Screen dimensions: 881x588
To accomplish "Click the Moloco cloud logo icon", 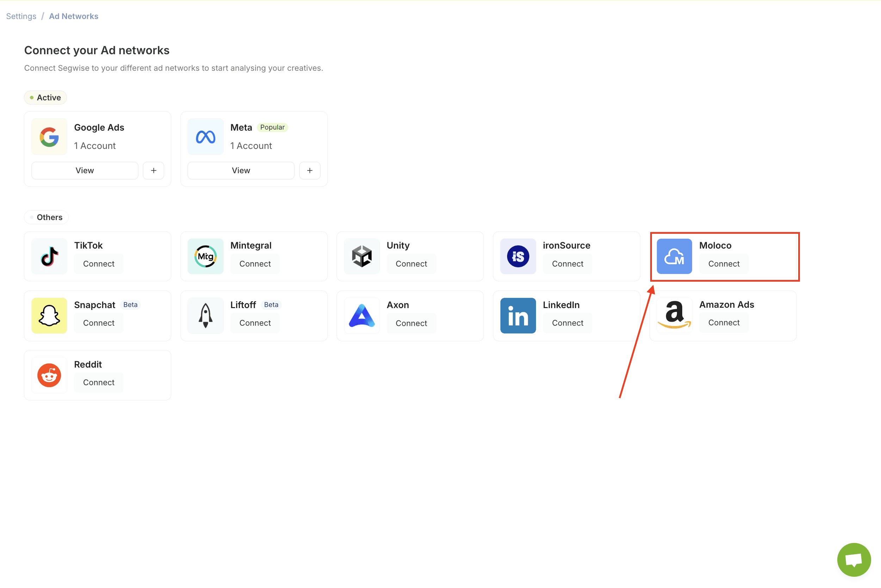I will (x=674, y=256).
